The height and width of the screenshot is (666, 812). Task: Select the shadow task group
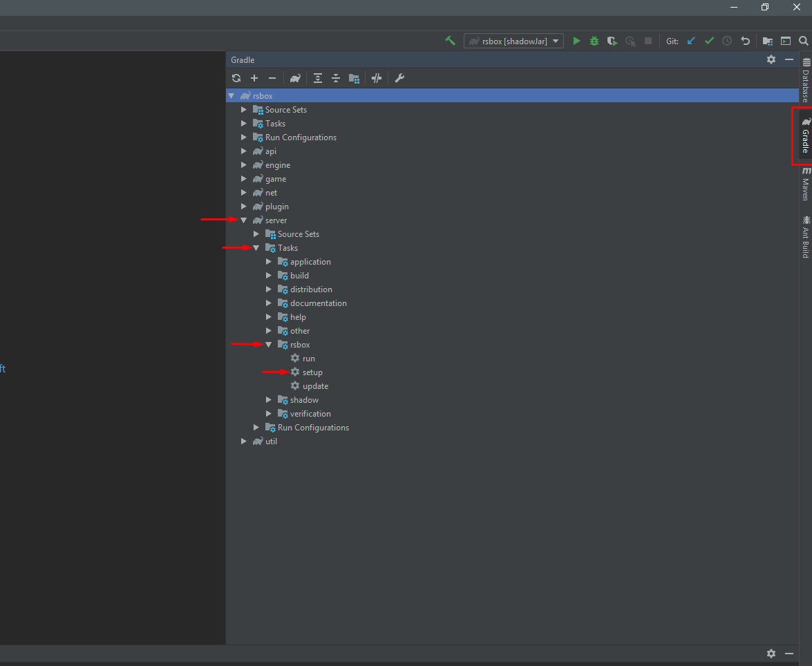pos(304,400)
